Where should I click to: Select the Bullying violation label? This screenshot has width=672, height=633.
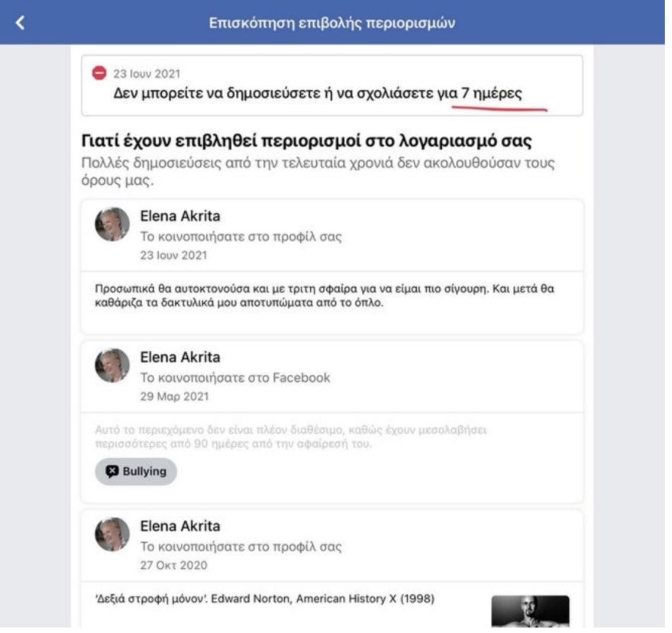click(x=136, y=470)
